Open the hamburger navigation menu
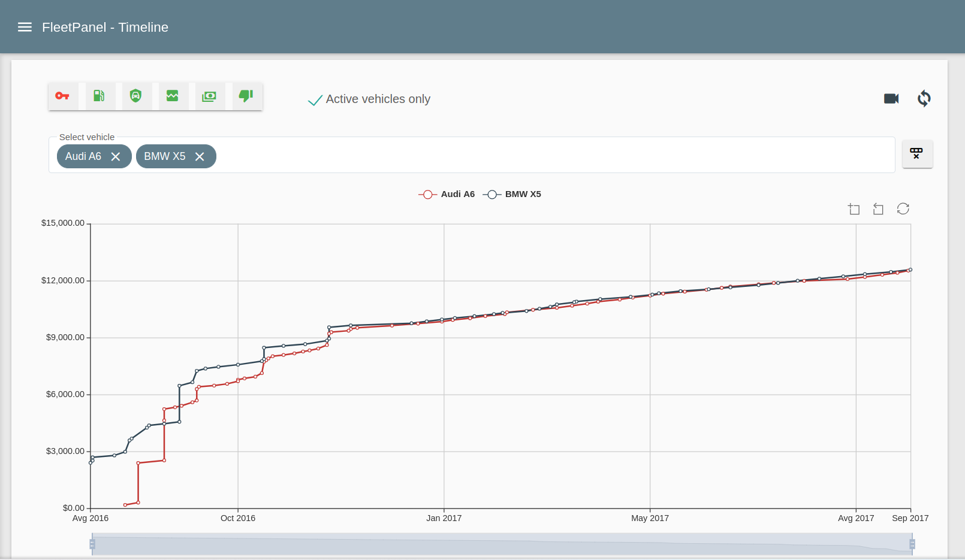Screen dimensions: 965x560 pos(25,27)
